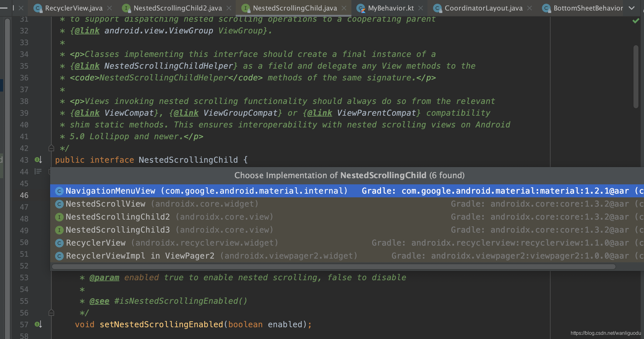Choose NestedScrollingChild2 implementation
Image resolution: width=644 pixels, height=339 pixels.
(x=347, y=217)
